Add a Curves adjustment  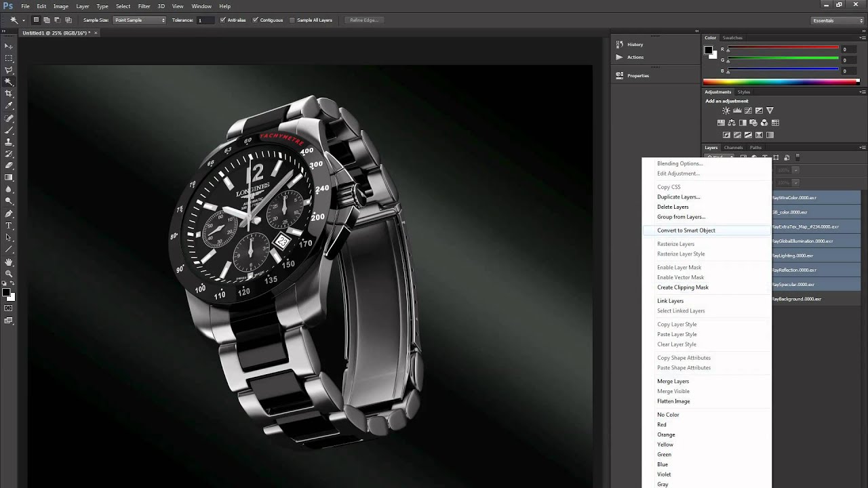click(748, 110)
